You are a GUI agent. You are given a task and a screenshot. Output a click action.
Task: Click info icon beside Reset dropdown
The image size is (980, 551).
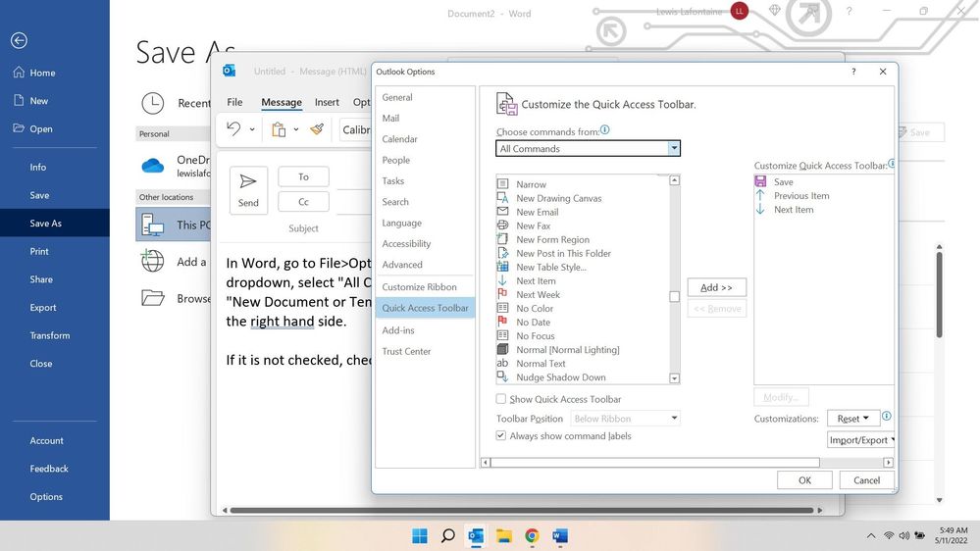[886, 416]
